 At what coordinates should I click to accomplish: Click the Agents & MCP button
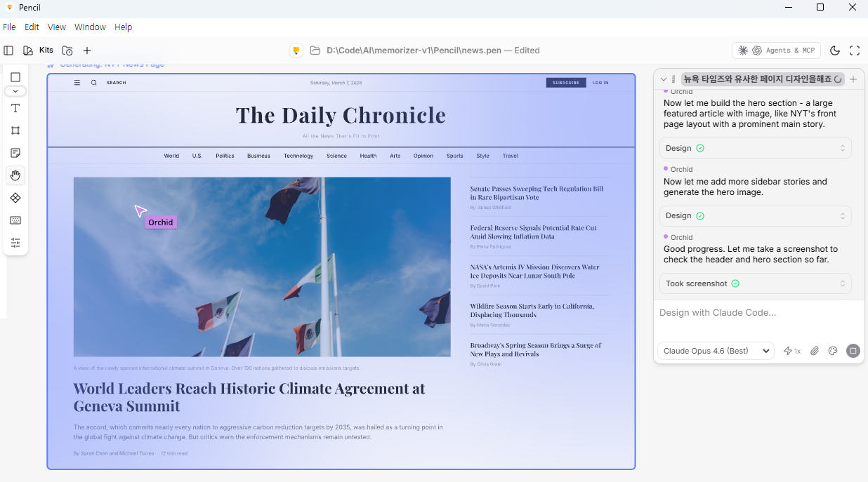(776, 51)
